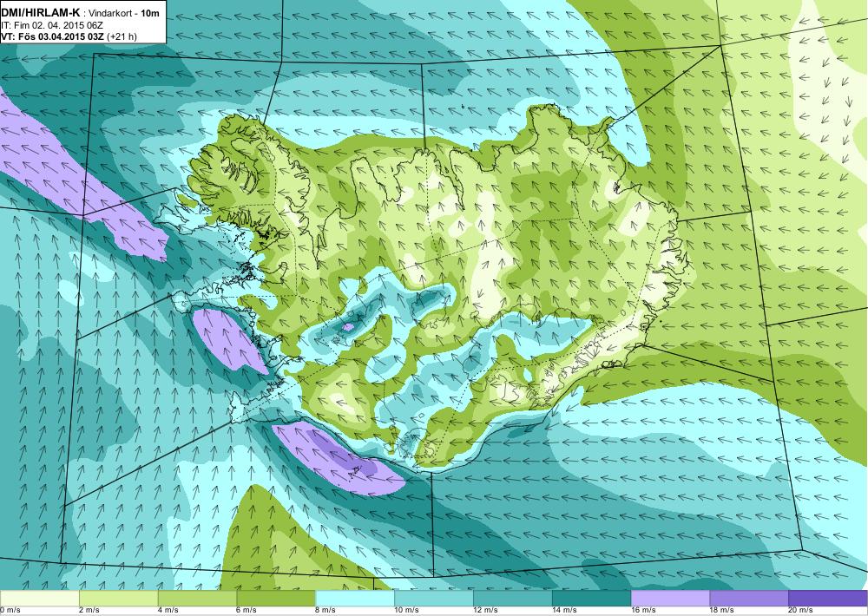Screen dimensions: 868x616
Task: Select the medium purple 18–20 m/s legend swatch
Action: point(750,599)
